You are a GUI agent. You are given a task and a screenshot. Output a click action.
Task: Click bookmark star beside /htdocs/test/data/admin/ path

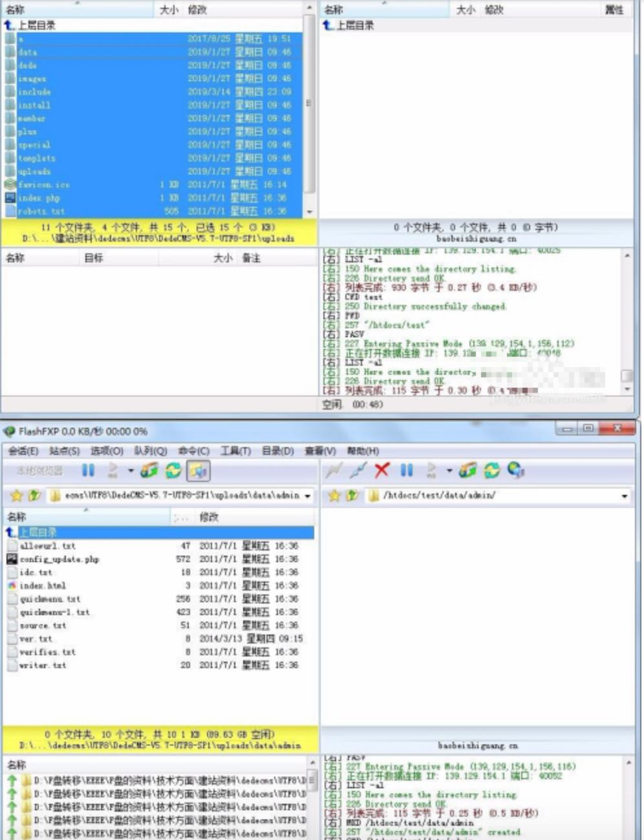[334, 496]
